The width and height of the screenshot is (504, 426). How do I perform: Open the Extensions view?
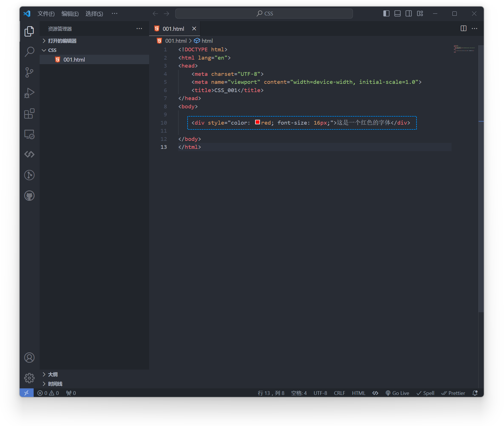(29, 113)
